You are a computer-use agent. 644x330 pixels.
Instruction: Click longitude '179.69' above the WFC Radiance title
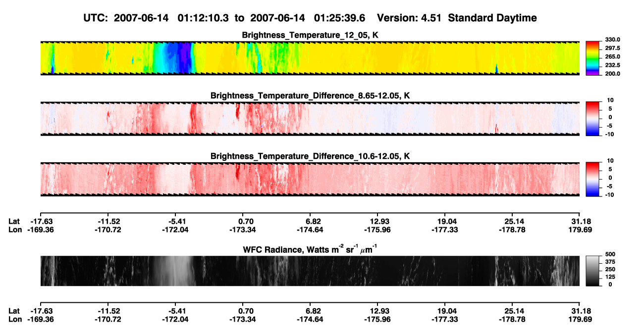(x=580, y=230)
